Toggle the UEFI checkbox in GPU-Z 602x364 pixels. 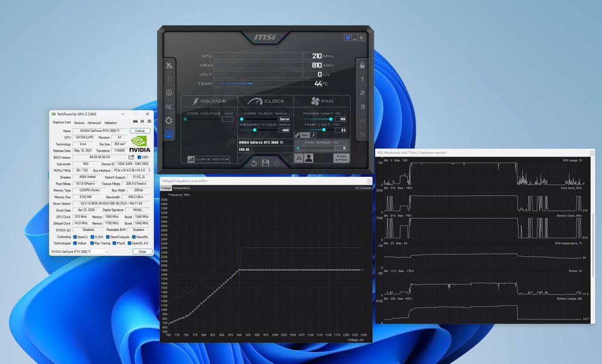point(139,157)
